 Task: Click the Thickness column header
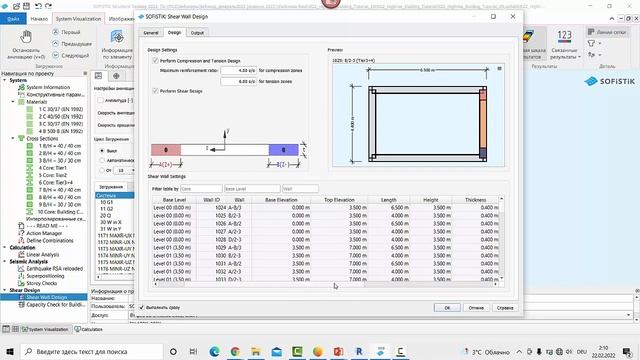pos(476,200)
